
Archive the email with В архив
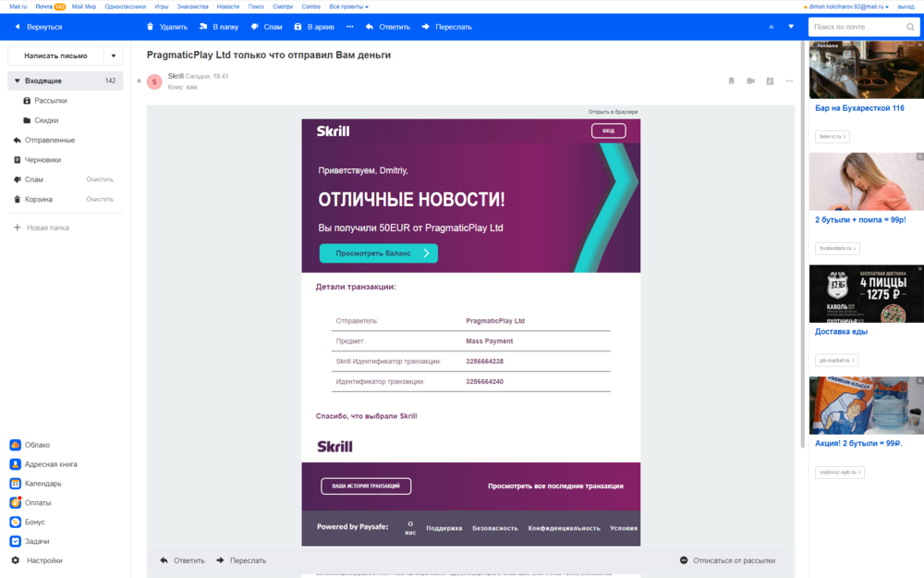coord(314,27)
